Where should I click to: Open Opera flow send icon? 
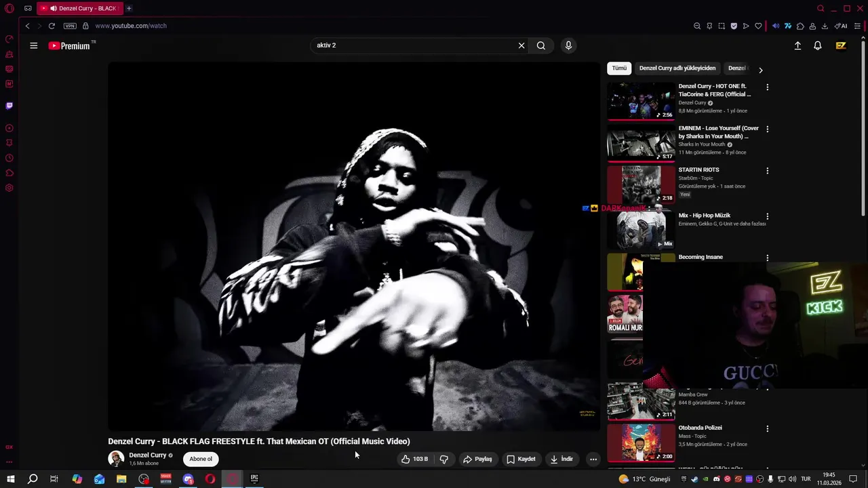(746, 26)
